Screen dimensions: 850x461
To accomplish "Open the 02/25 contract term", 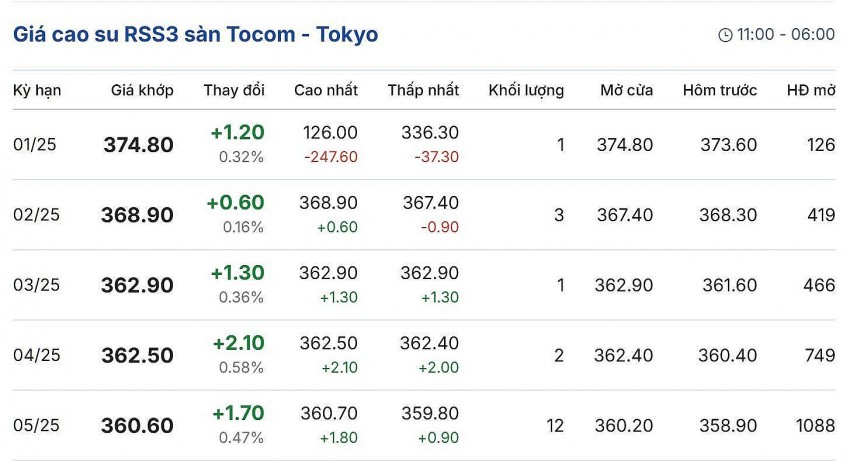I will pyautogui.click(x=36, y=215).
